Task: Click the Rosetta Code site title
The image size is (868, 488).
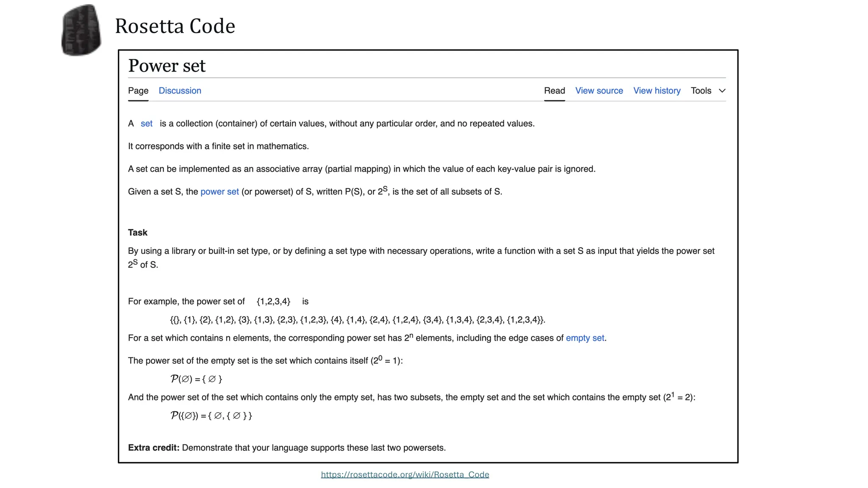Action: (175, 26)
